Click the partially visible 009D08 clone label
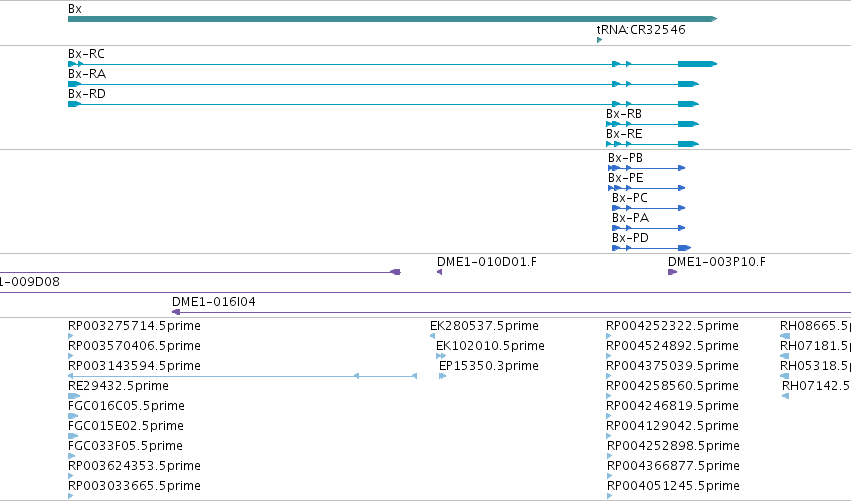 click(x=30, y=282)
